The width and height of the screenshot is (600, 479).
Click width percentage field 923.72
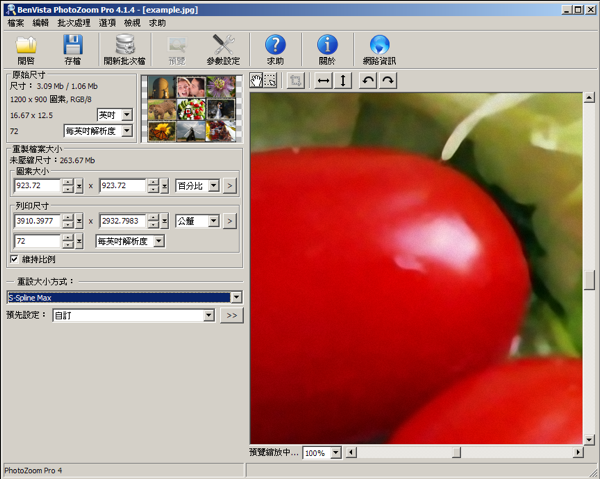[x=37, y=186]
